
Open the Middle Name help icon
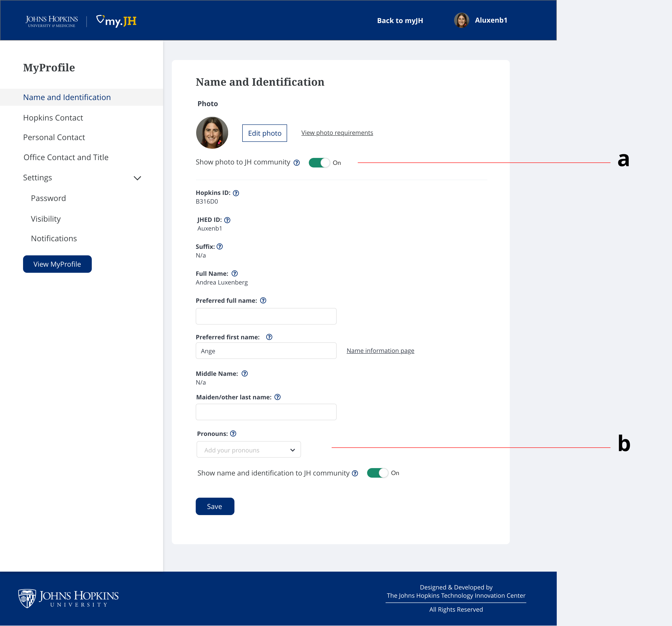245,373
